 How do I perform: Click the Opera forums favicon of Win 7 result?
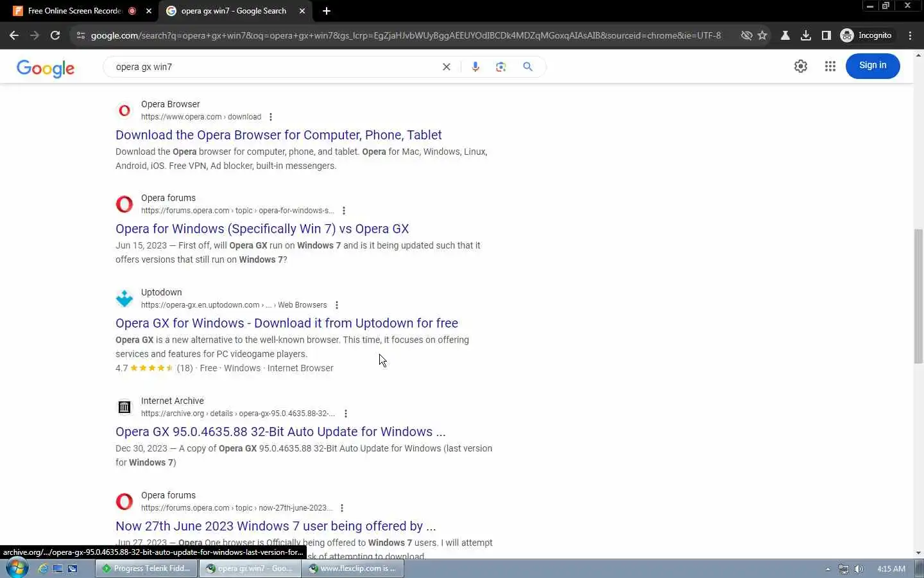click(x=124, y=204)
